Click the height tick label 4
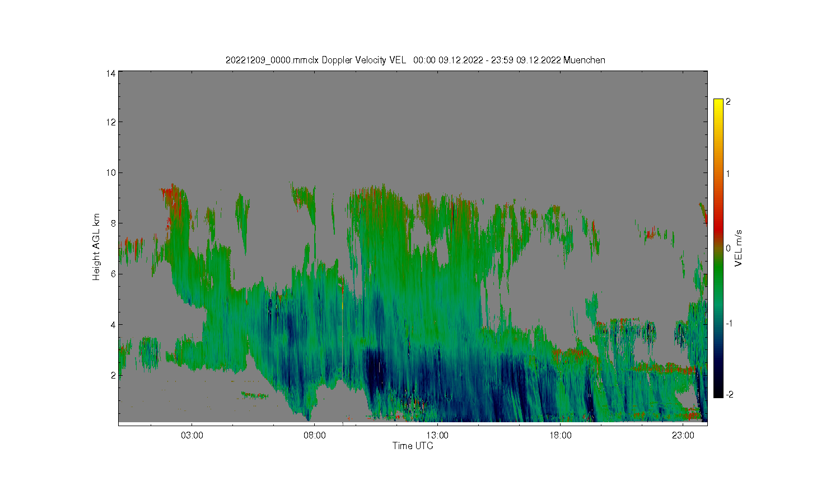The width and height of the screenshot is (840, 504). pyautogui.click(x=113, y=324)
